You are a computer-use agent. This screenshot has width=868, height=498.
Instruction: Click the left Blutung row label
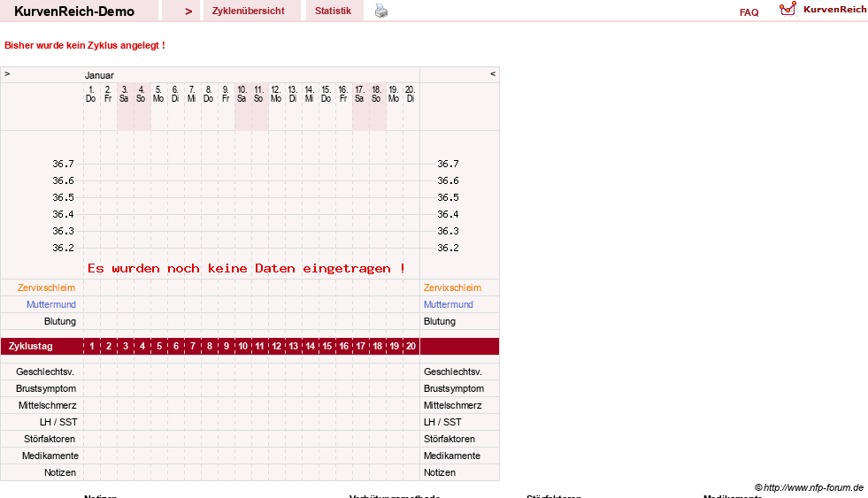(x=60, y=321)
